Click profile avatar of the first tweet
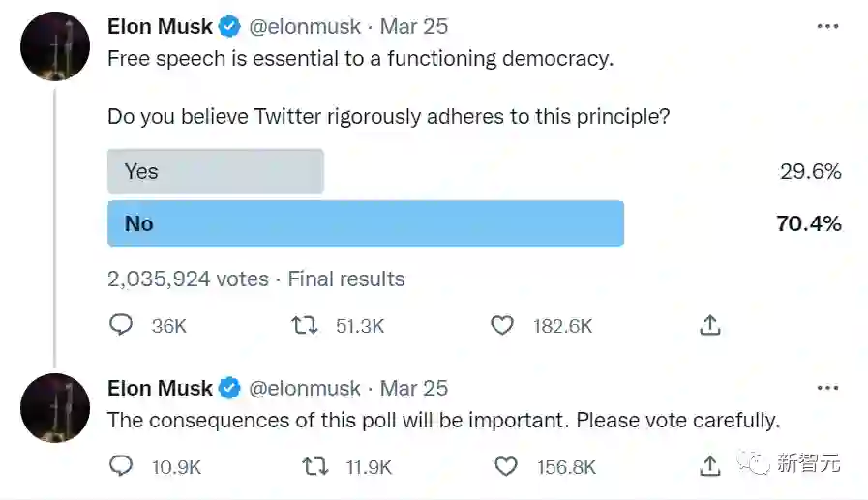The image size is (868, 500). coord(55,45)
